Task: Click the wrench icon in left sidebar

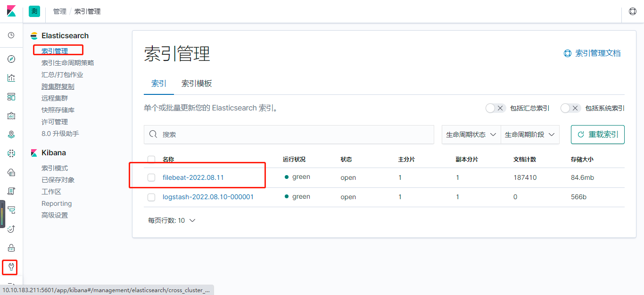Action: (11, 267)
